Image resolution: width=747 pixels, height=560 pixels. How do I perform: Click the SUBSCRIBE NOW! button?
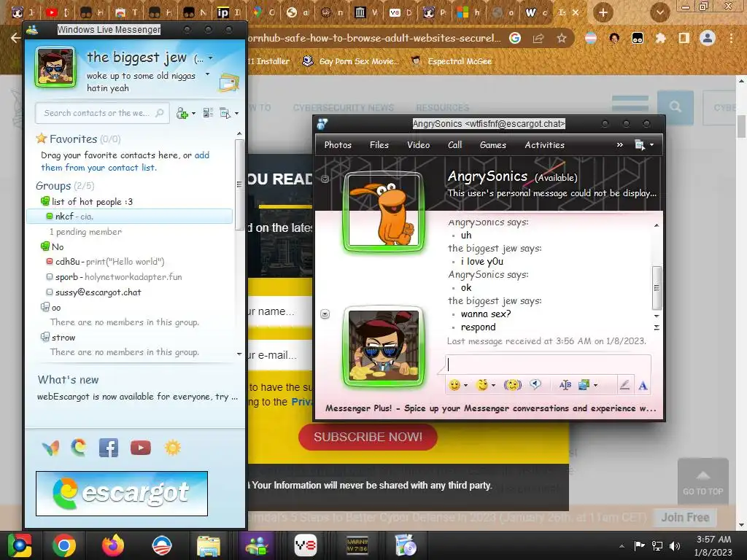368,437
